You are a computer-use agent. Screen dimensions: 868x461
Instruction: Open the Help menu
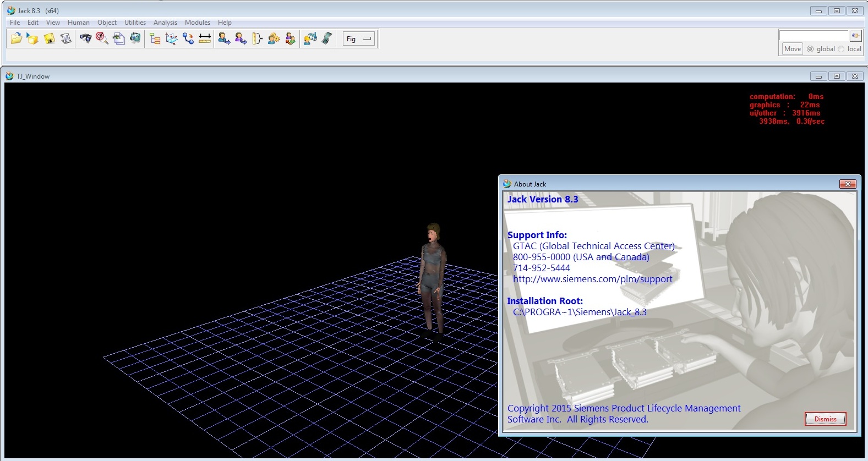pyautogui.click(x=225, y=23)
